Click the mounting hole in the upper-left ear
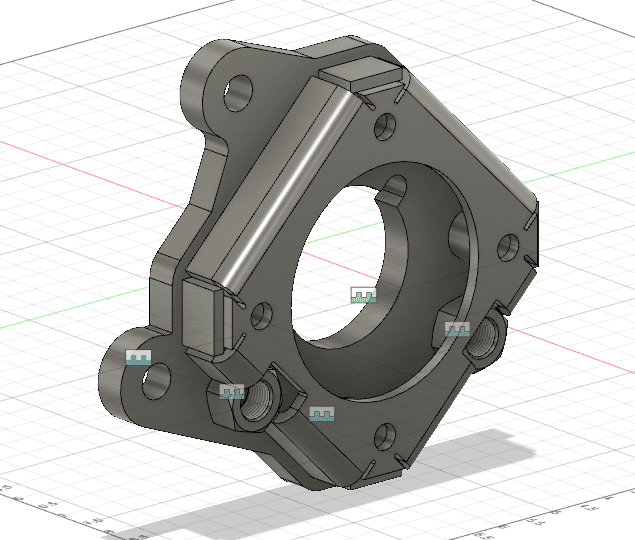The width and height of the screenshot is (635, 540). click(x=238, y=95)
